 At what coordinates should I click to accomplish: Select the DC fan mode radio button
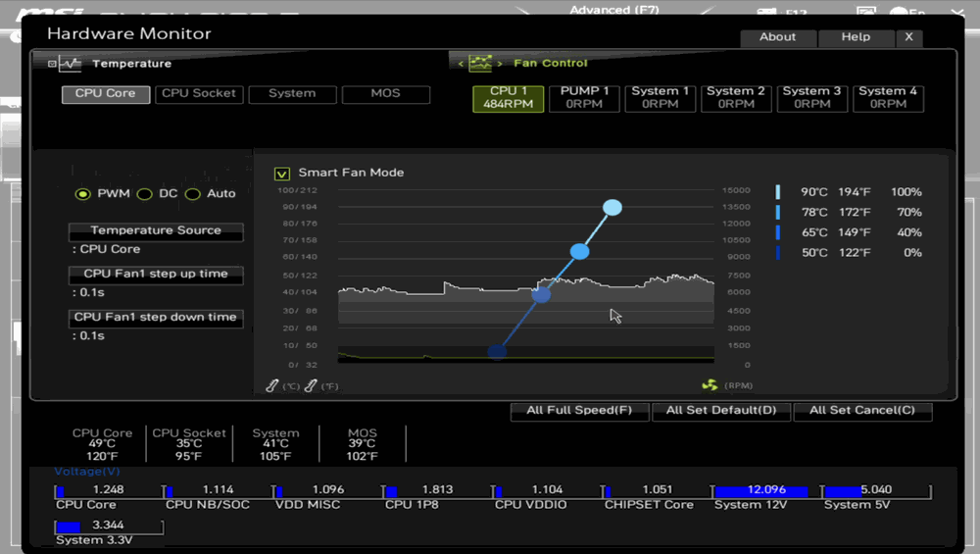(145, 194)
